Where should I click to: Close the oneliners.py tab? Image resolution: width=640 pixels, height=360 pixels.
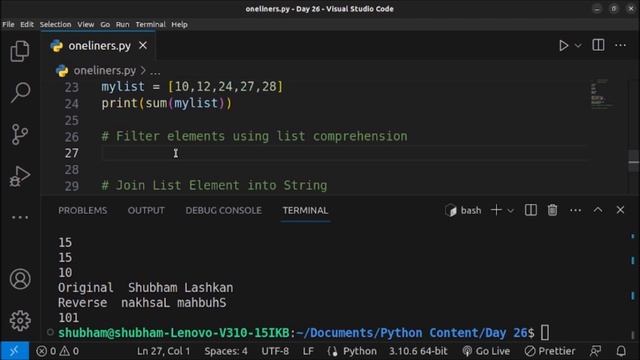(143, 46)
